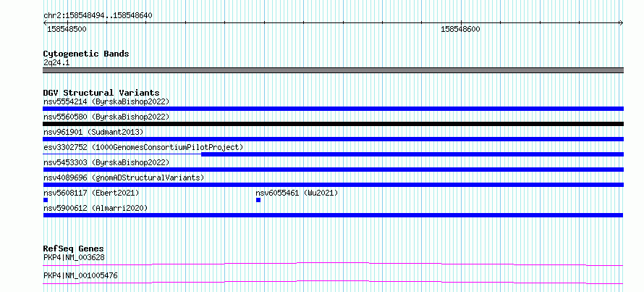644x292 pixels.
Task: Open the nsv961901 (Sudmant2013) variant label
Action: point(93,132)
